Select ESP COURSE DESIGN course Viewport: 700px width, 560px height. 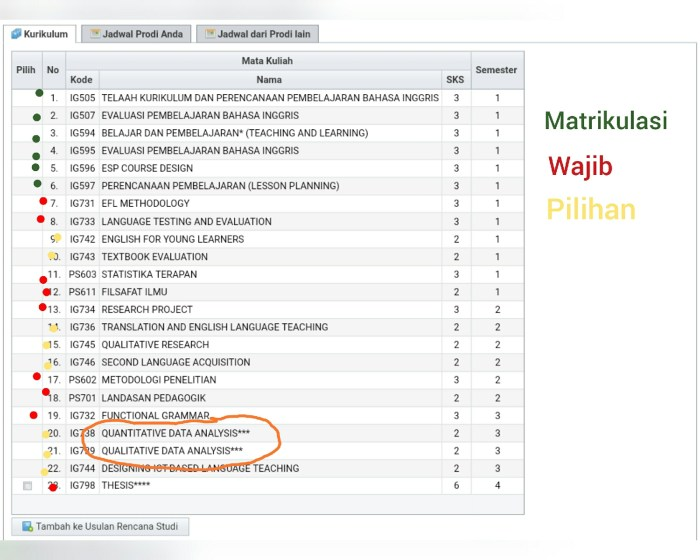coord(147,168)
